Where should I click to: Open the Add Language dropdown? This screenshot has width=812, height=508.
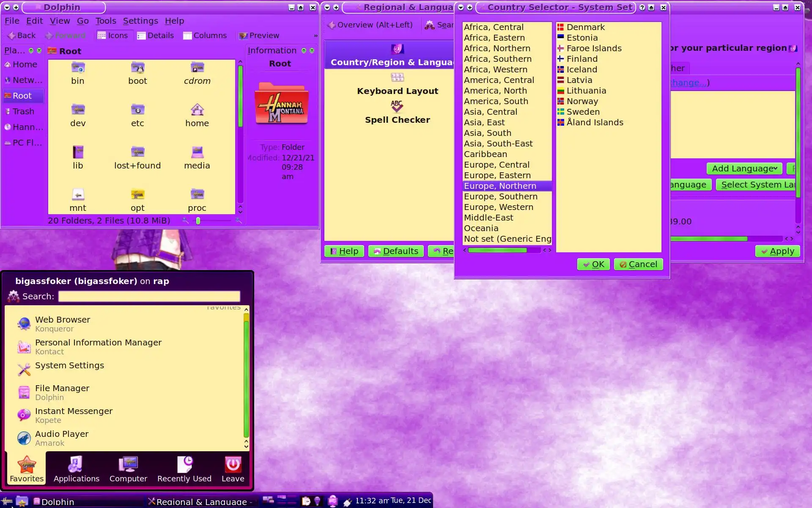(x=744, y=168)
